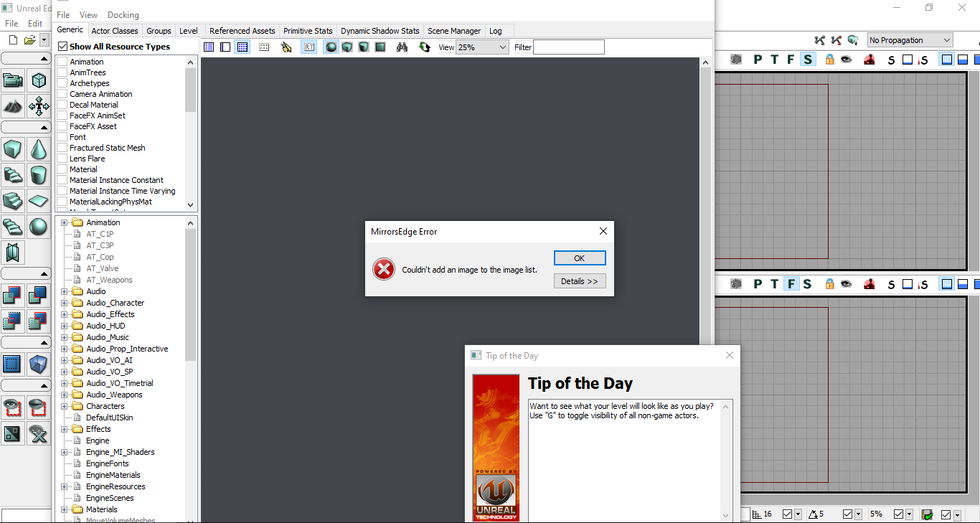This screenshot has width=980, height=523.
Task: Build curved staircase brush
Action: point(13,175)
